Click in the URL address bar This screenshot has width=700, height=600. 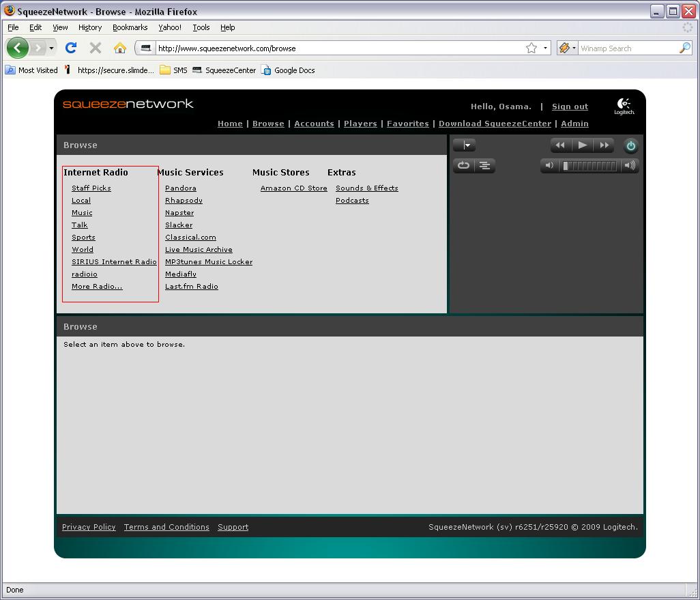pos(334,48)
